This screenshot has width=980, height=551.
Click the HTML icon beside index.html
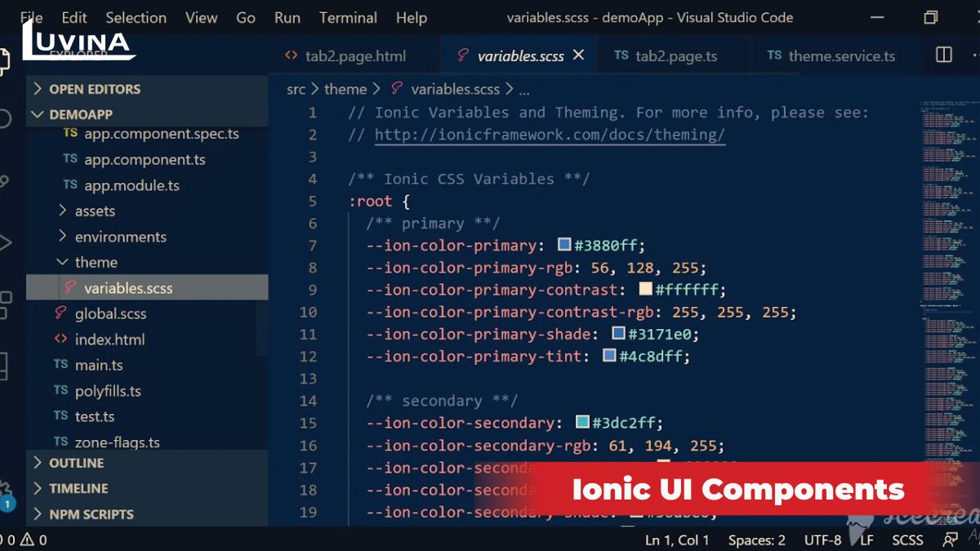pyautogui.click(x=60, y=339)
